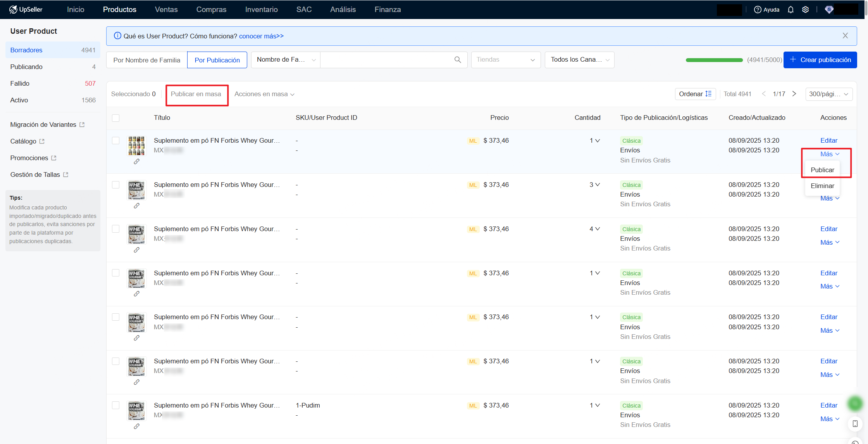The width and height of the screenshot is (868, 444).
Task: Click Crear publicación button
Action: [820, 60]
